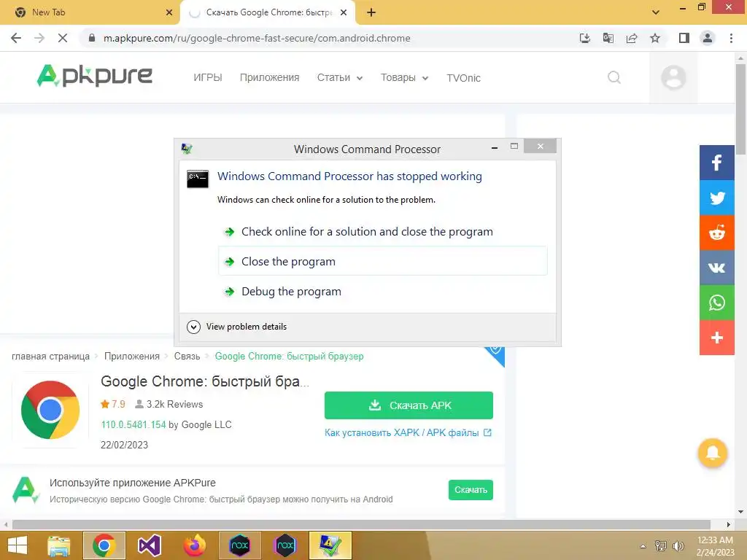Click the address bar URL
This screenshot has width=747, height=560.
pyautogui.click(x=257, y=38)
